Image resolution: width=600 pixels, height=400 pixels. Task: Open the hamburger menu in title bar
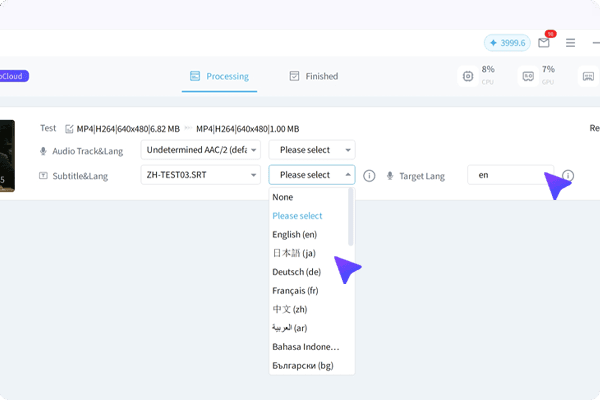click(x=570, y=43)
